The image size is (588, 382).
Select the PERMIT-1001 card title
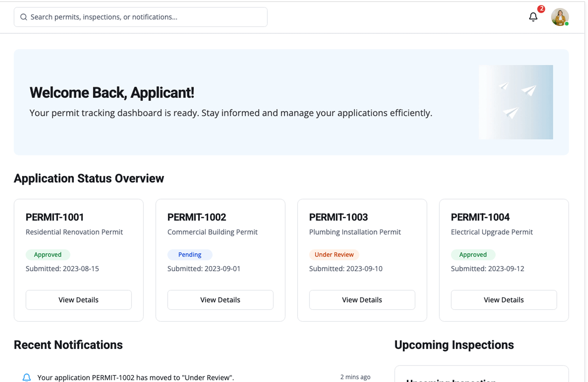[55, 217]
